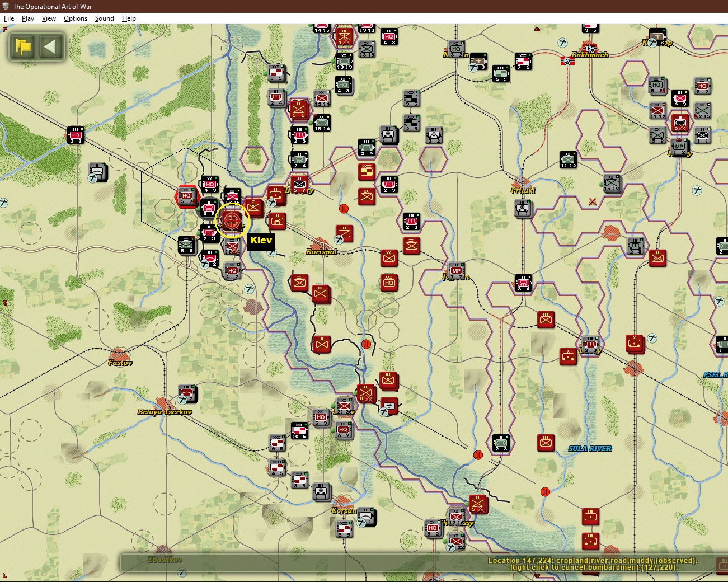Viewport: 728px width, 582px height.
Task: Click the Korsun city label
Action: 344,510
